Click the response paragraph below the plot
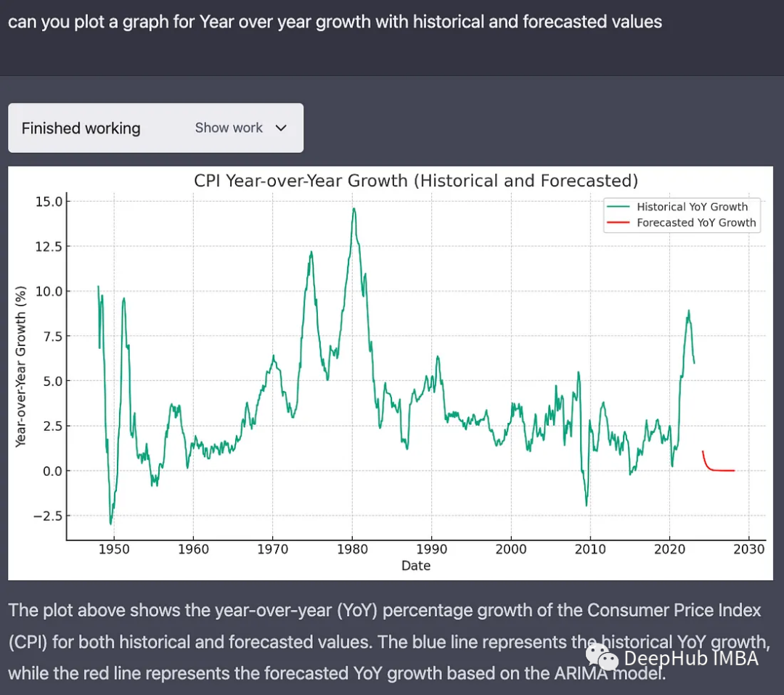The image size is (784, 695). click(385, 642)
